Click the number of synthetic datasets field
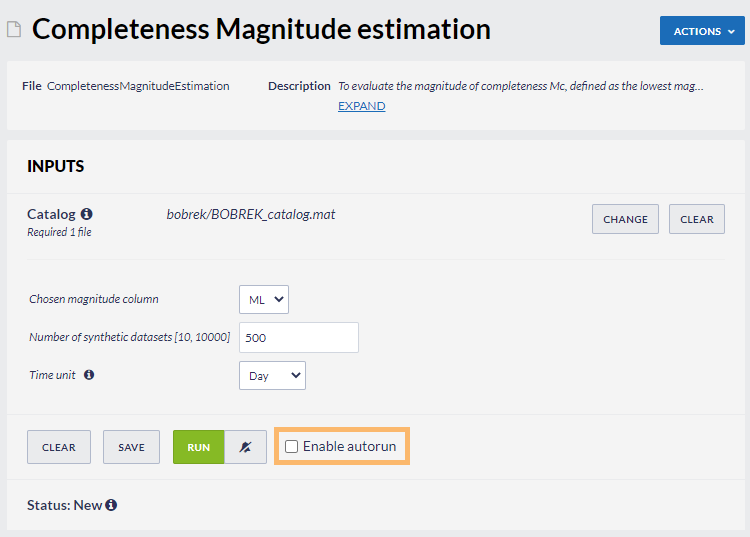Viewport: 750px width, 537px height. [299, 338]
